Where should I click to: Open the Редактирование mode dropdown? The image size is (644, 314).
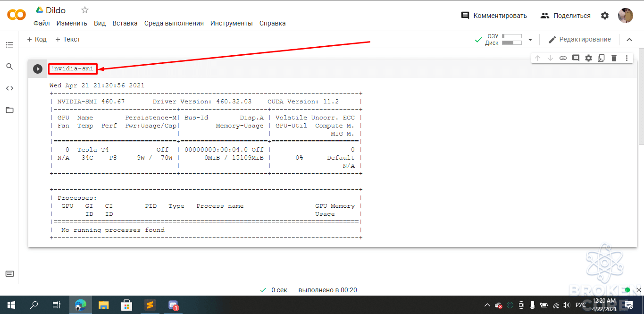(579, 40)
